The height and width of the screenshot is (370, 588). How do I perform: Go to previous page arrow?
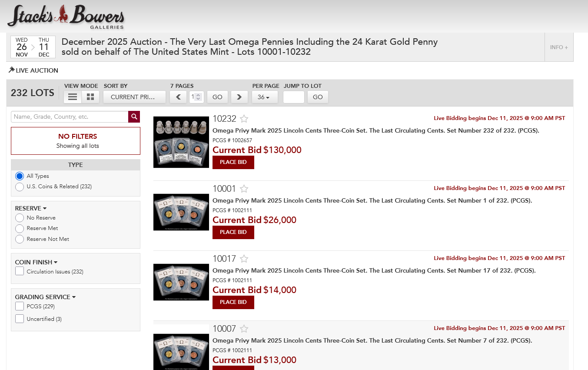pos(178,97)
